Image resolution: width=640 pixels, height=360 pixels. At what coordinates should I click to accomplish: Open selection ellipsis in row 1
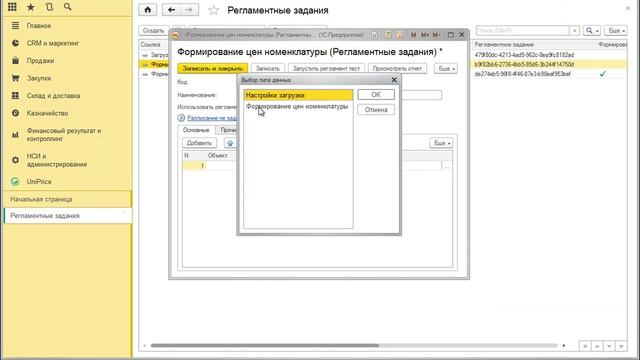tap(447, 166)
